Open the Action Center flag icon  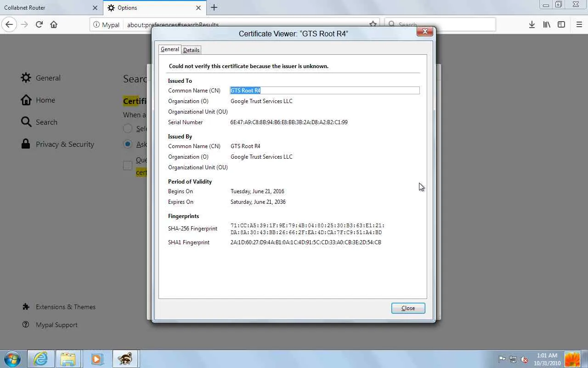pyautogui.click(x=502, y=360)
